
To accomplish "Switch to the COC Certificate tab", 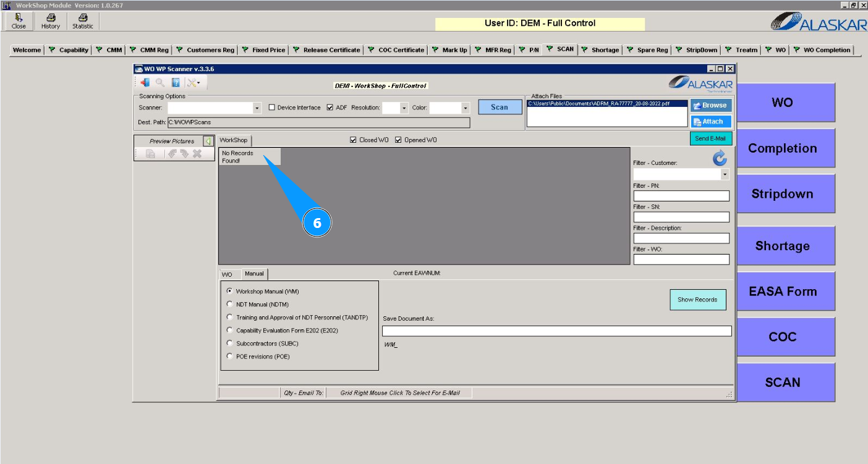I will 396,50.
